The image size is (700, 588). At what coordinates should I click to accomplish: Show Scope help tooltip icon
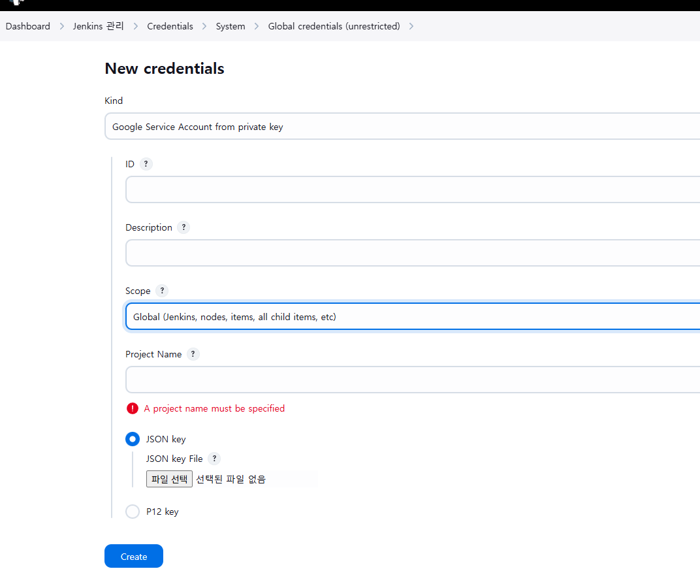[x=162, y=291]
